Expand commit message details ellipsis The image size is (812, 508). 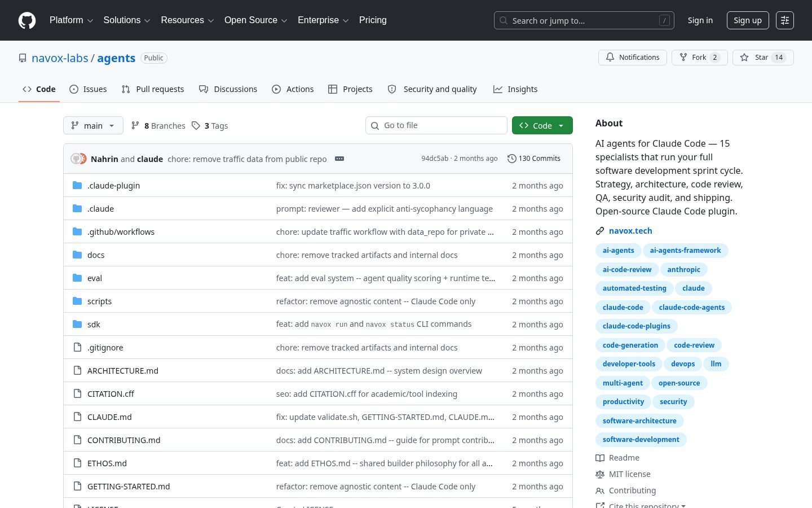tap(339, 159)
